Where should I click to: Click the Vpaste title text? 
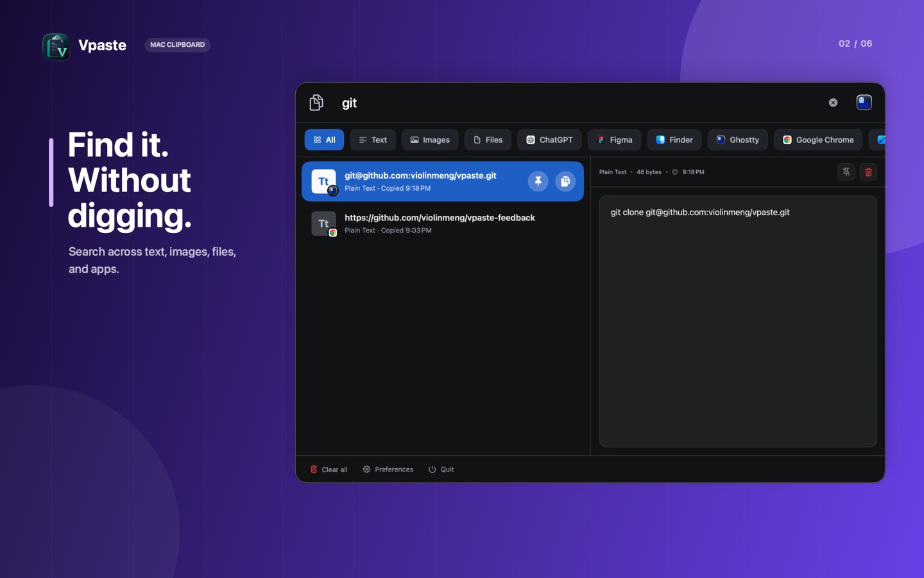point(102,45)
